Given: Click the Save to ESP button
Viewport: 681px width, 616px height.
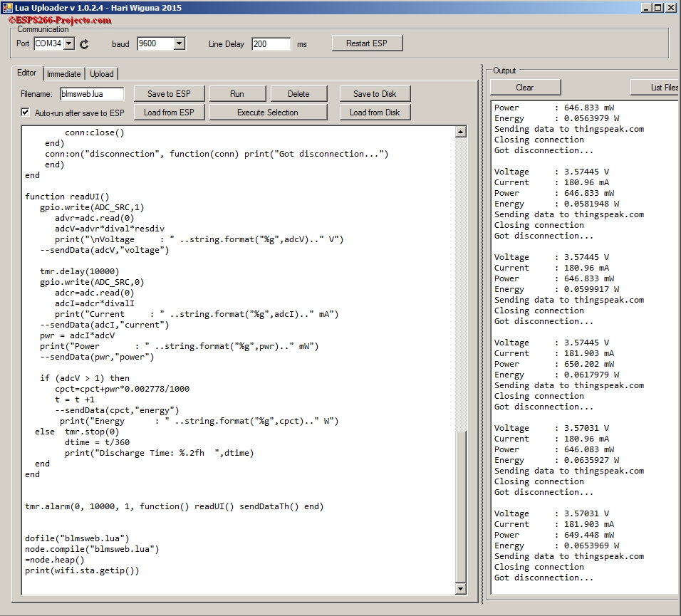Looking at the screenshot, I should tap(169, 94).
